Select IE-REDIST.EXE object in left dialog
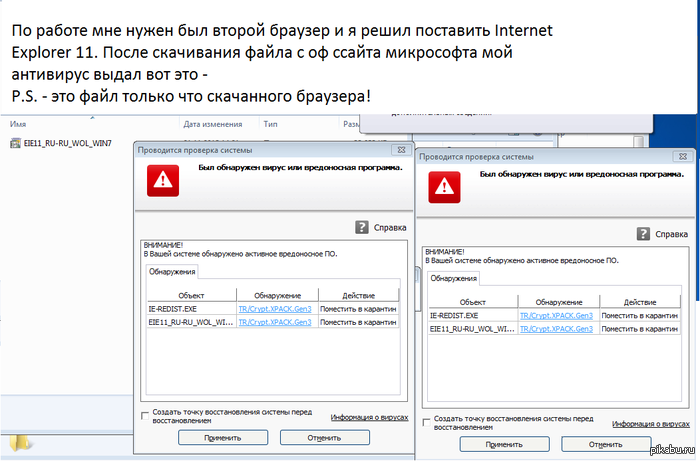 click(x=172, y=309)
